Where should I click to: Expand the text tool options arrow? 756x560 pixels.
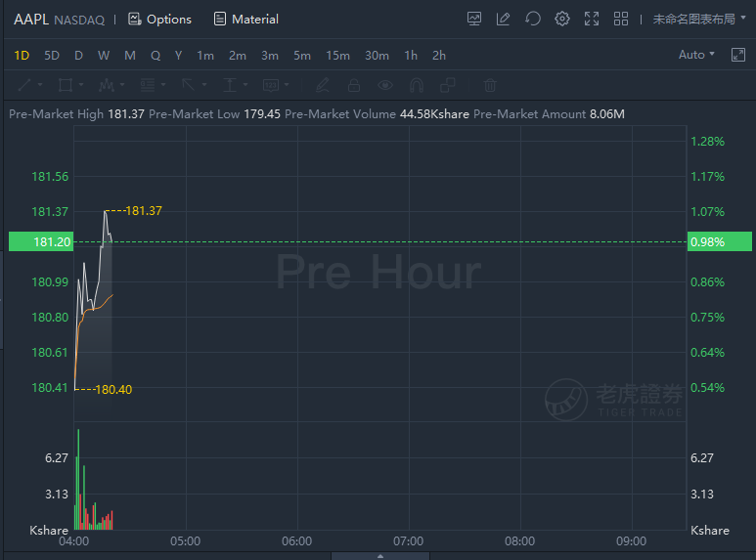point(245,85)
